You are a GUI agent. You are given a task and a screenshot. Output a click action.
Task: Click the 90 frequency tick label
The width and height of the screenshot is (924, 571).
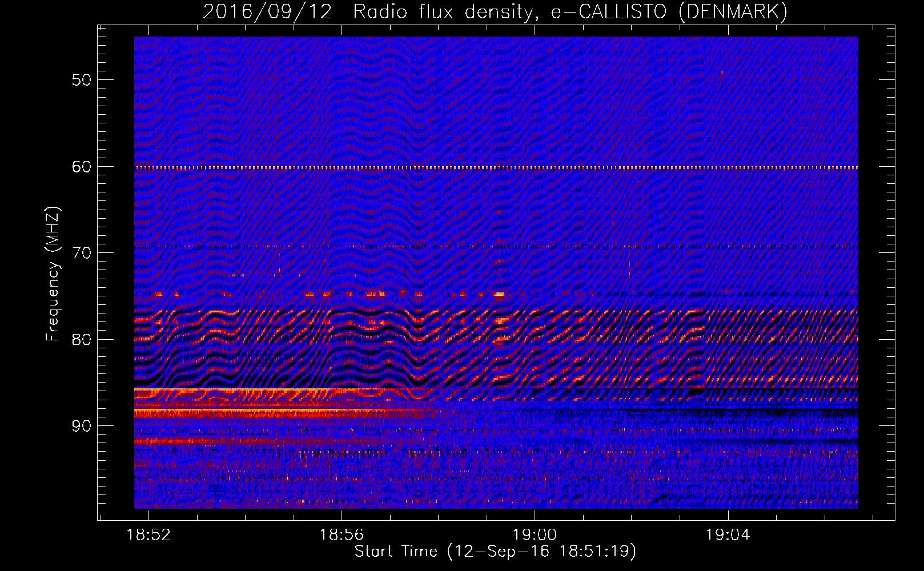point(82,426)
